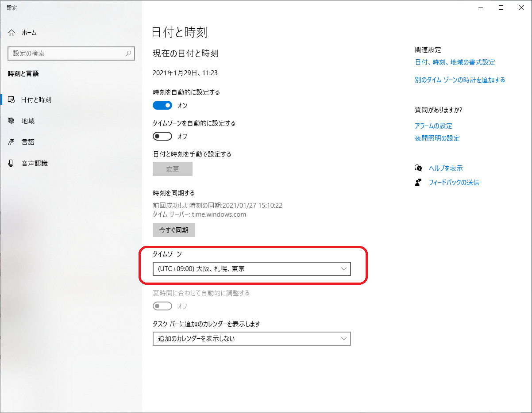Open the 夜間照明の設定 link
Screen dimensions: 532x413
coord(437,138)
